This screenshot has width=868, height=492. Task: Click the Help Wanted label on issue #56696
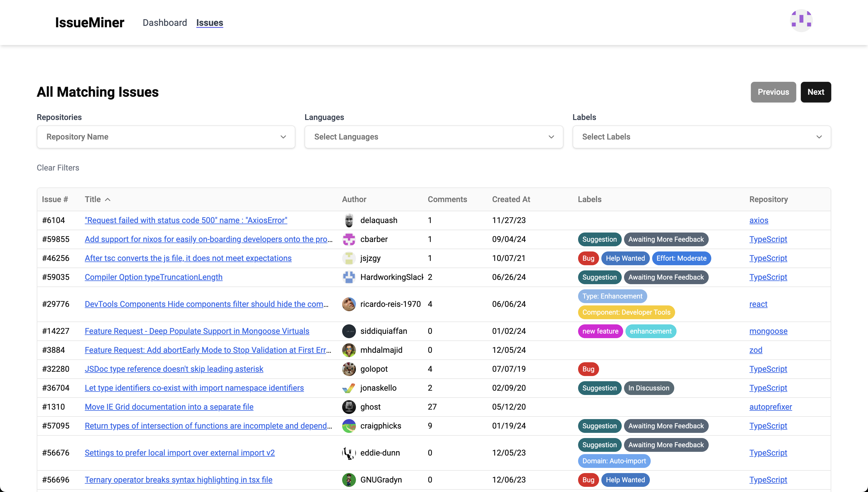click(625, 480)
